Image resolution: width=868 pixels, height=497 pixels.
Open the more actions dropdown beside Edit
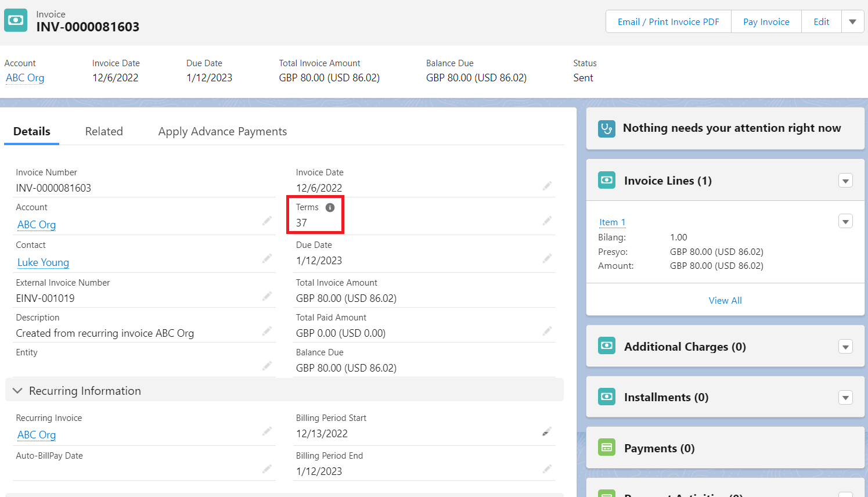(852, 22)
